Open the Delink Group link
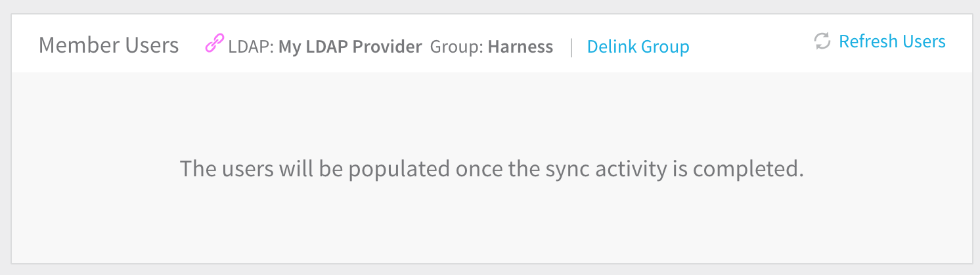This screenshot has height=275, width=980. (638, 47)
